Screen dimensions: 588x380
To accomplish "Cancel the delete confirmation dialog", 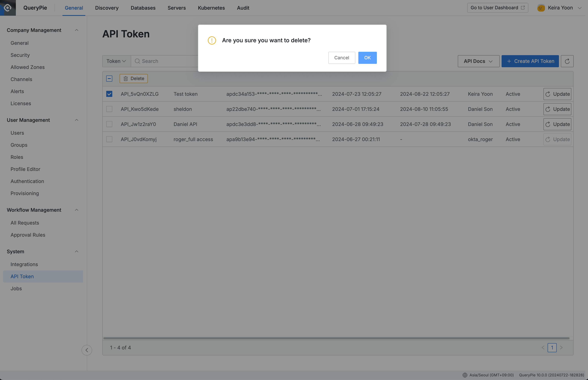I will point(342,57).
